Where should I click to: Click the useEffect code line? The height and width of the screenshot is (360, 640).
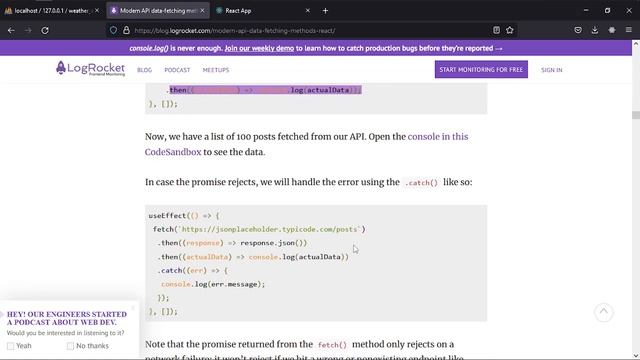(184, 216)
